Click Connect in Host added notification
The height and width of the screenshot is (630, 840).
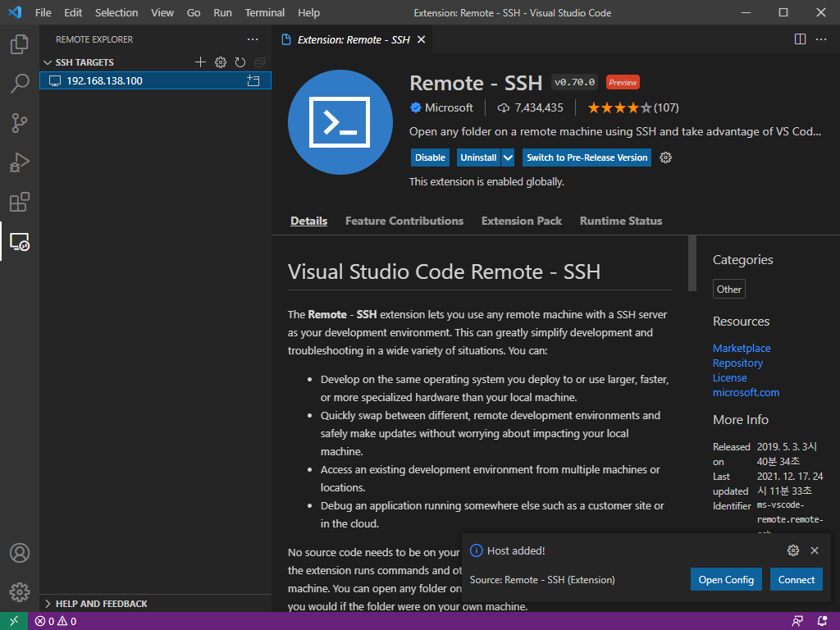point(796,580)
